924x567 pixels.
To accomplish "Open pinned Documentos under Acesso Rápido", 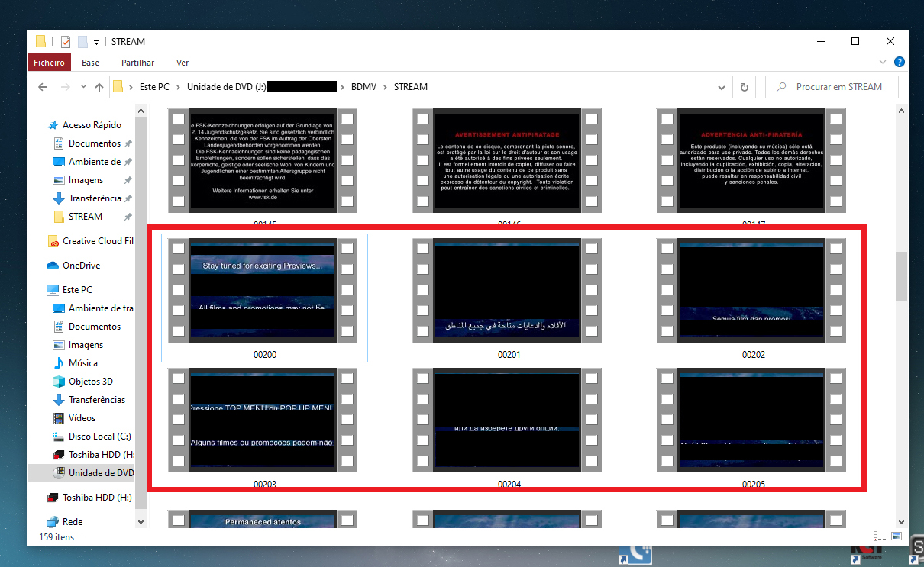I will pyautogui.click(x=94, y=143).
